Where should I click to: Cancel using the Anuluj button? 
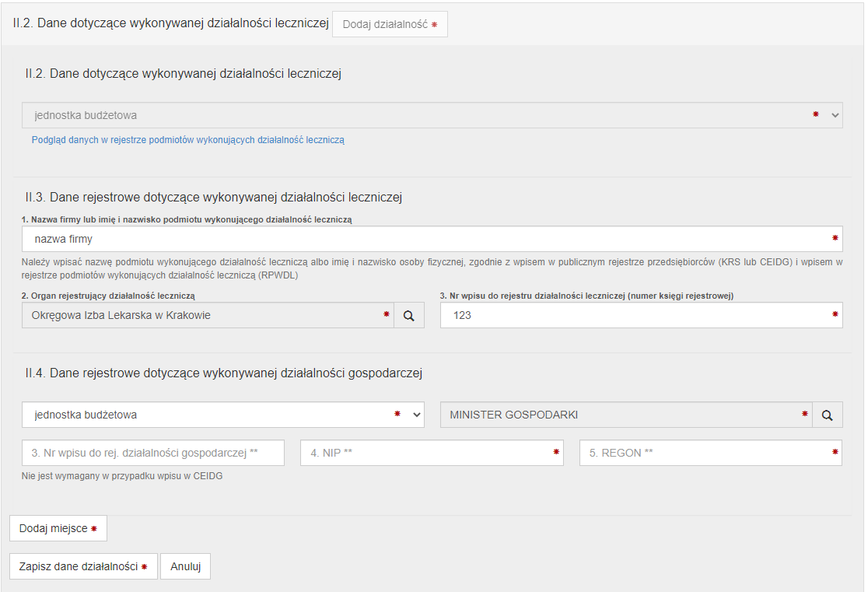185,567
